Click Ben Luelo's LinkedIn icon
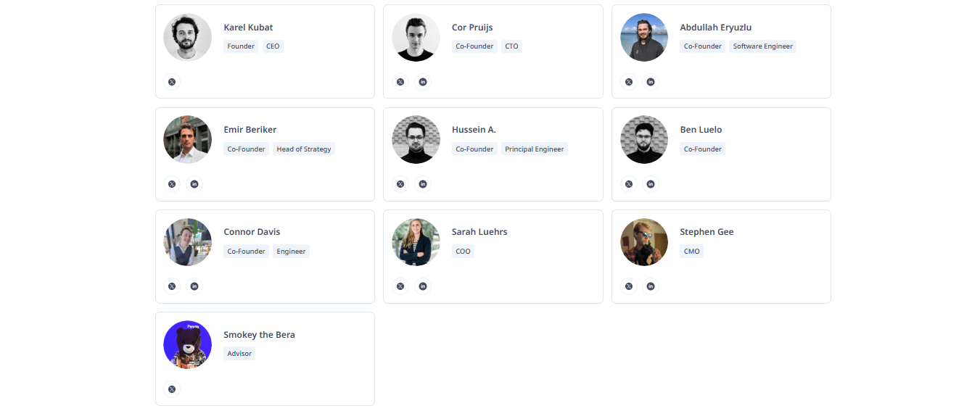980x411 pixels. pos(651,184)
